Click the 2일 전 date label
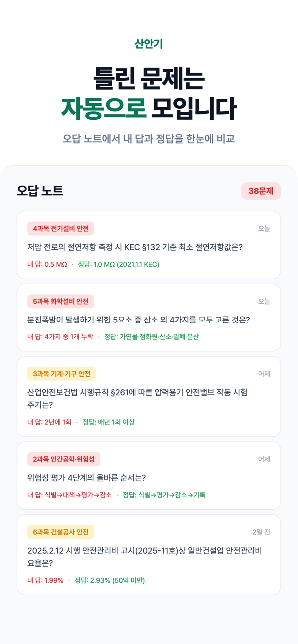This screenshot has height=644, width=298. [261, 532]
